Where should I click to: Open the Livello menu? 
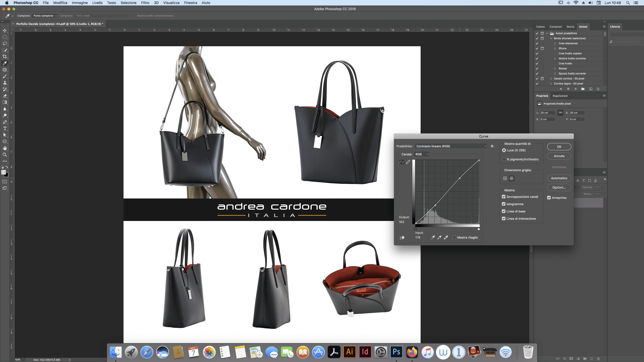pyautogui.click(x=97, y=3)
